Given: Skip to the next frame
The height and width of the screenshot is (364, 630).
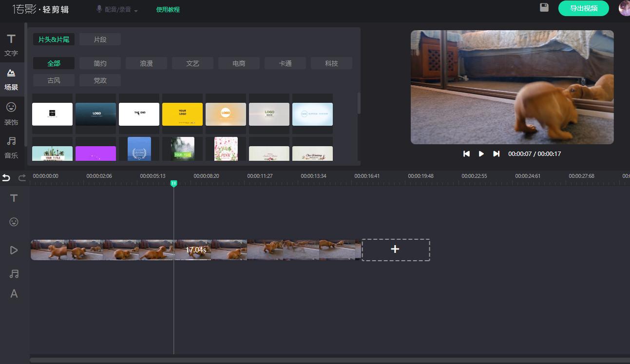Looking at the screenshot, I should (x=496, y=153).
